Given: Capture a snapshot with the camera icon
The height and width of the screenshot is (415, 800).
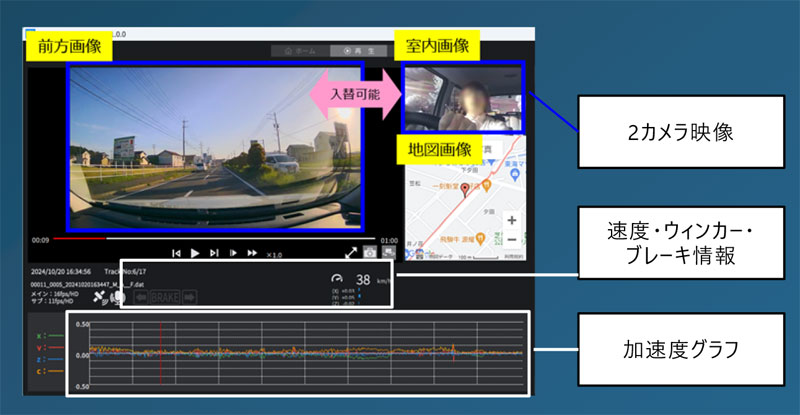Looking at the screenshot, I should pyautogui.click(x=370, y=252).
